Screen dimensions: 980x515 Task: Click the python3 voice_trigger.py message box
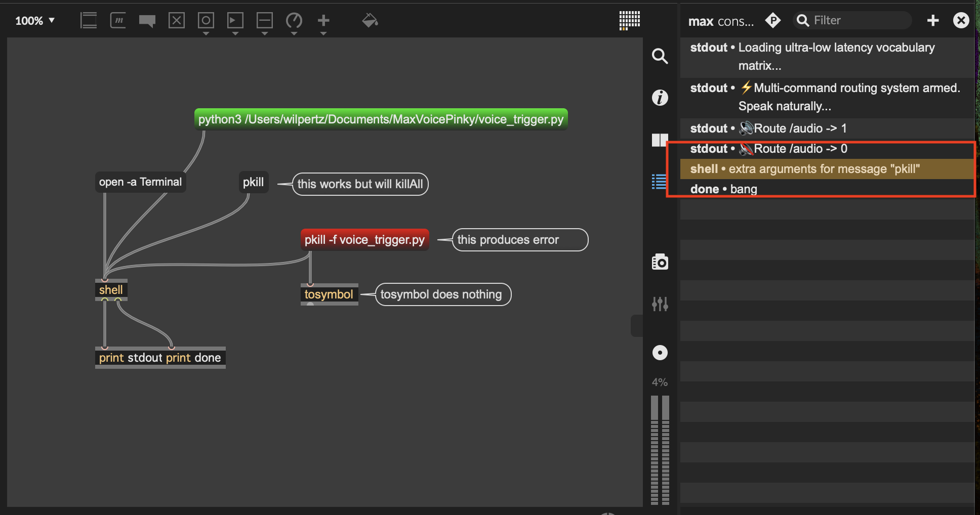point(381,119)
